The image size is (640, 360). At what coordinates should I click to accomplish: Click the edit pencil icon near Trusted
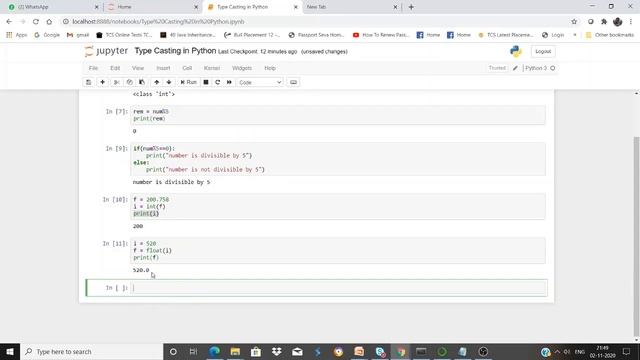pyautogui.click(x=515, y=68)
